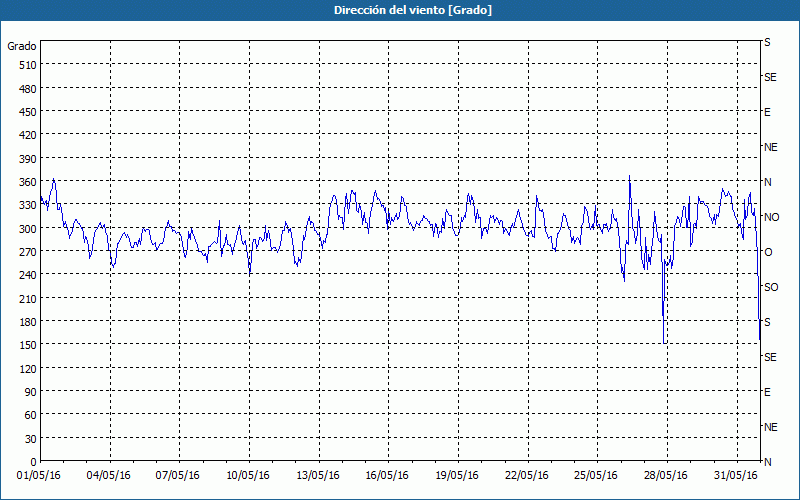Select the 90 degree axis label
Screen dimensions: 800x500
31,392
